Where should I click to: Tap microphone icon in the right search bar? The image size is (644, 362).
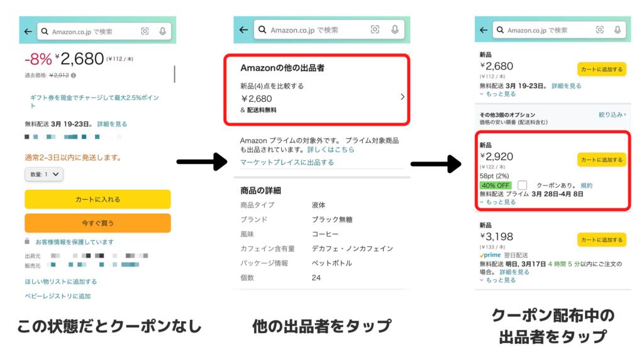pyautogui.click(x=618, y=30)
